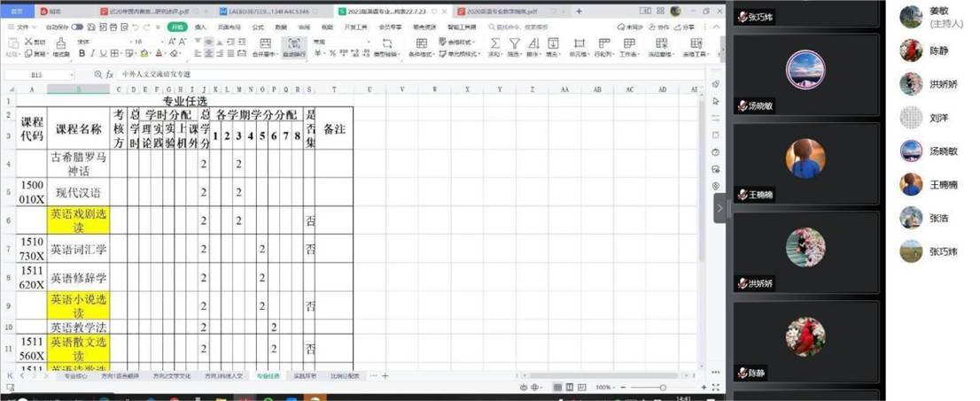The width and height of the screenshot is (980, 401).
Task: Click the 分享 share button
Action: [688, 27]
